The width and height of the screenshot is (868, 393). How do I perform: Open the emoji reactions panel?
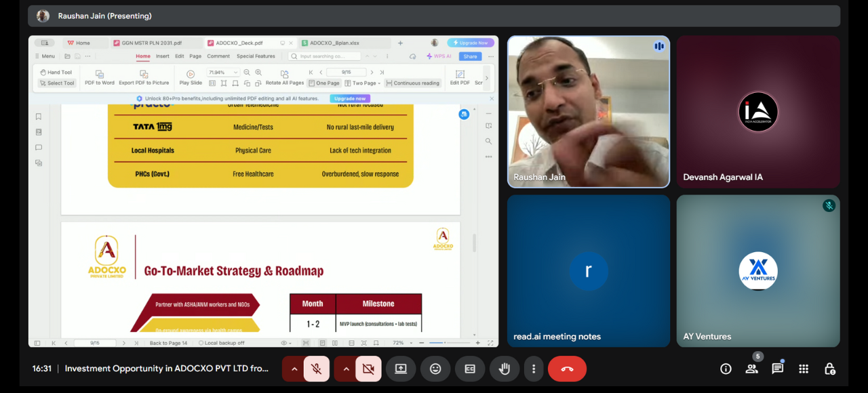[x=435, y=369]
